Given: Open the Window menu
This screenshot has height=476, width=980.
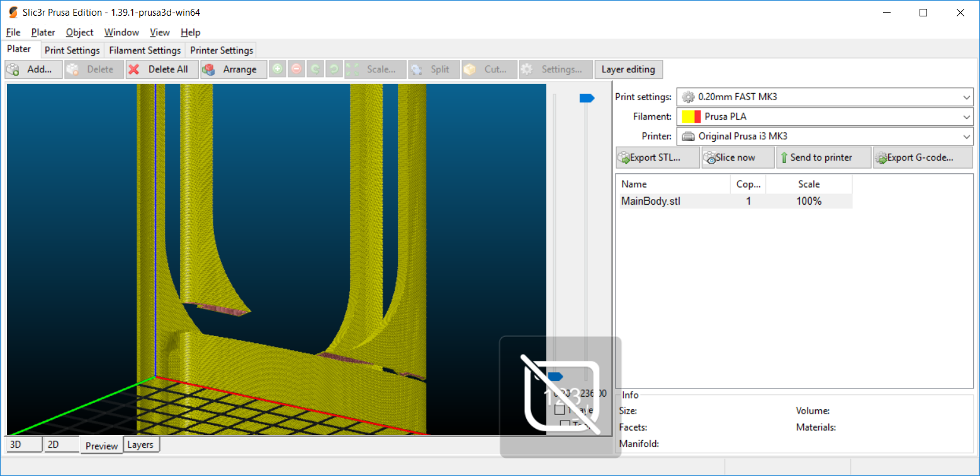Looking at the screenshot, I should tap(121, 32).
